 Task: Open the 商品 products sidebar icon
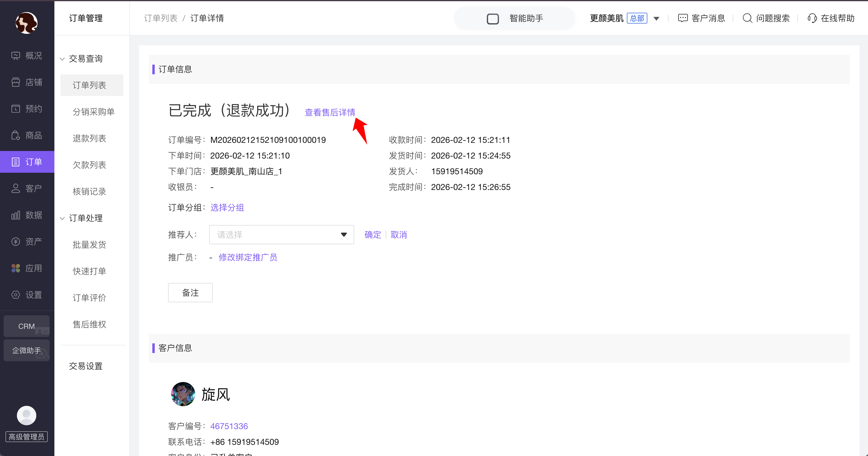16,135
